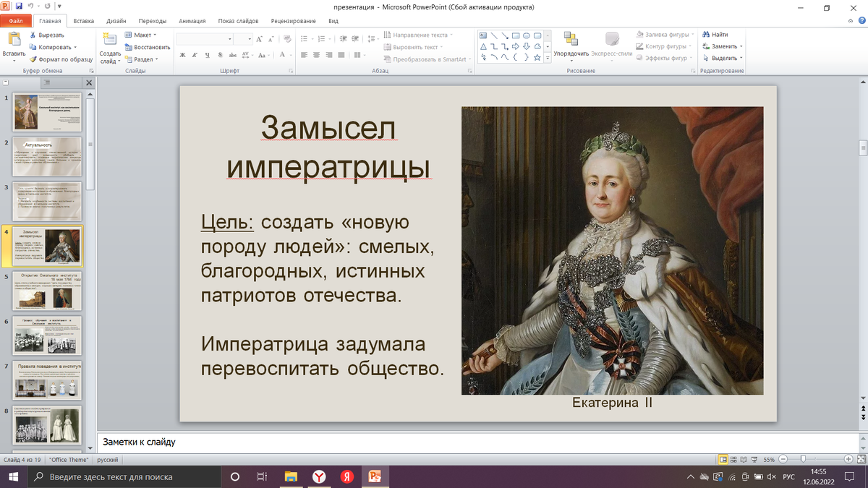868x488 pixels.
Task: Toggle strikethrough abc formatting
Action: (x=232, y=55)
